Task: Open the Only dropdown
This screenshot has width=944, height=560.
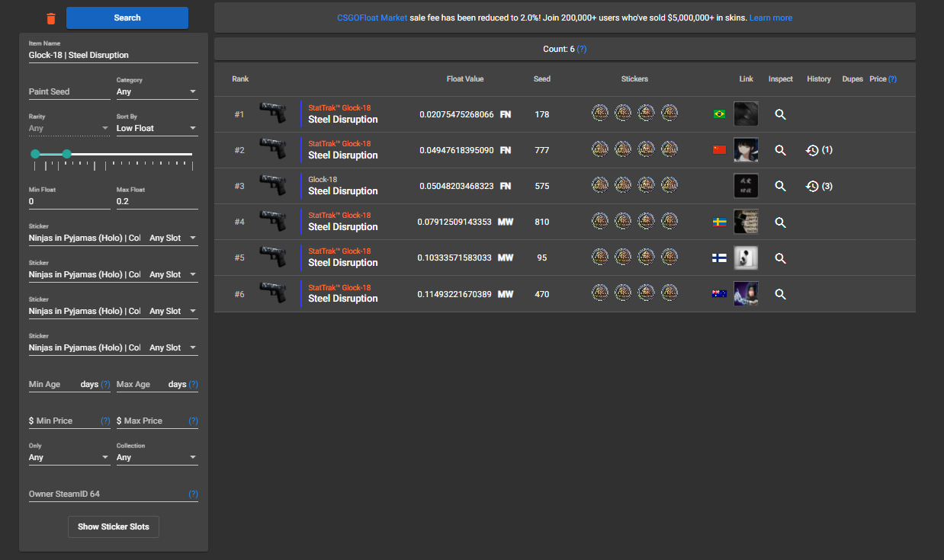Action: pyautogui.click(x=69, y=457)
